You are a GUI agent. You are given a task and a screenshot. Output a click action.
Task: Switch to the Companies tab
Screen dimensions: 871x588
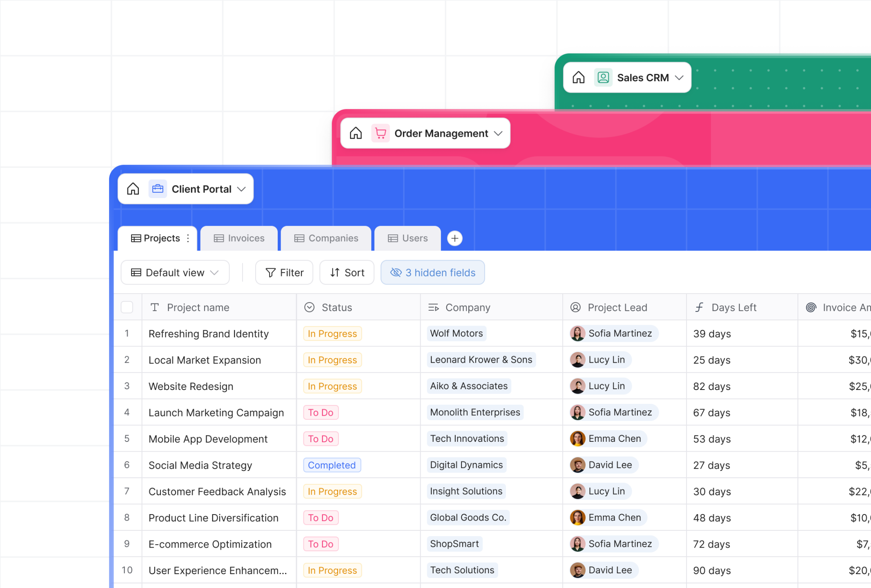(x=326, y=238)
